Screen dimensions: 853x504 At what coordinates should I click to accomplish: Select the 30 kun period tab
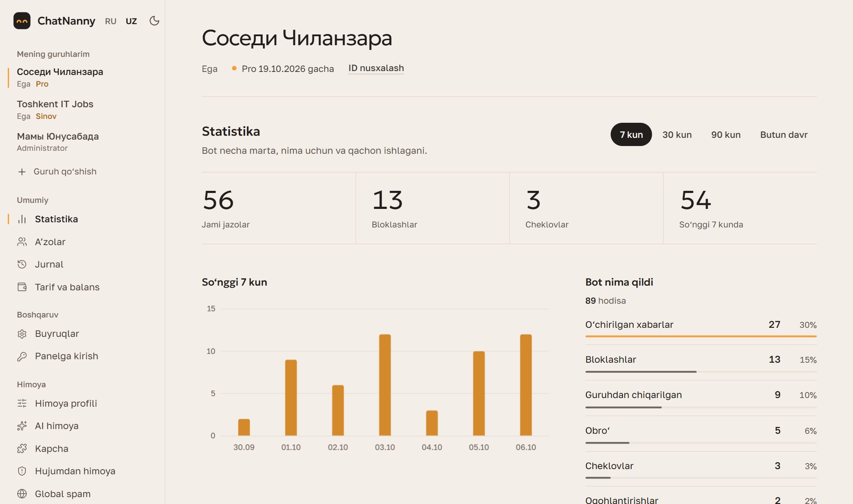[x=677, y=134]
